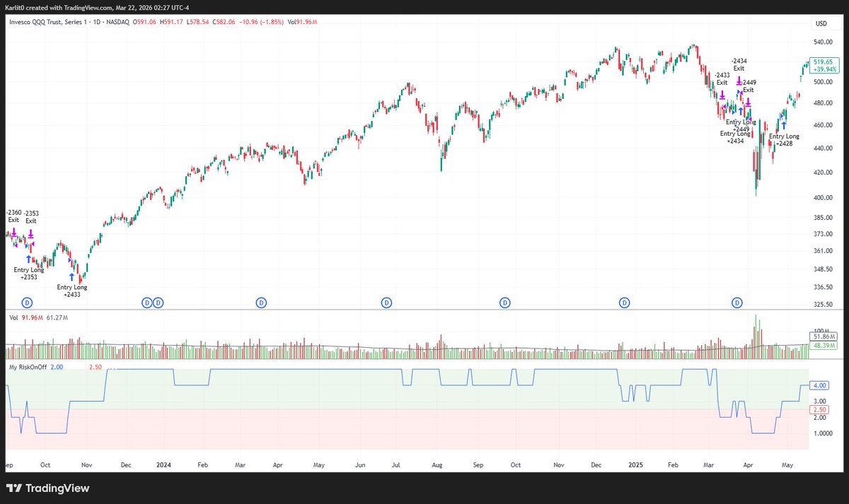
Task: Click the 48.39M green volume axis label
Action: click(x=824, y=347)
